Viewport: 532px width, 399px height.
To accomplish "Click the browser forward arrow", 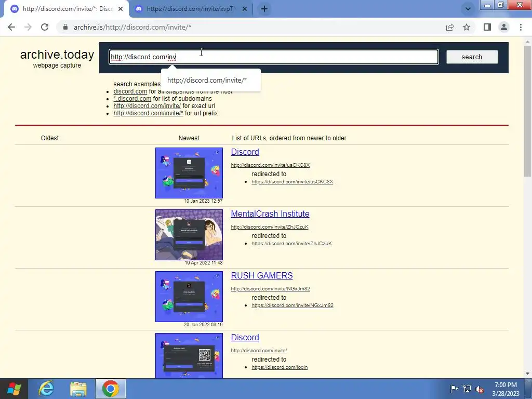I will [28, 27].
